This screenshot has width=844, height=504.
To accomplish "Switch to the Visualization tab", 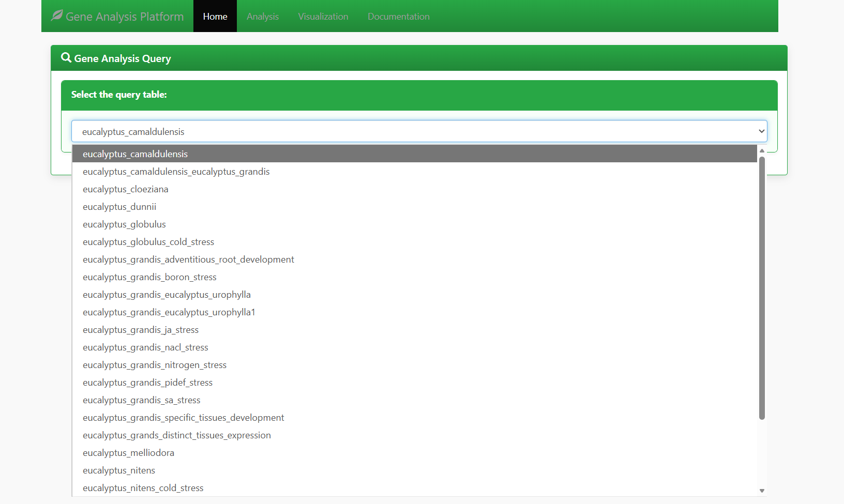I will point(323,16).
